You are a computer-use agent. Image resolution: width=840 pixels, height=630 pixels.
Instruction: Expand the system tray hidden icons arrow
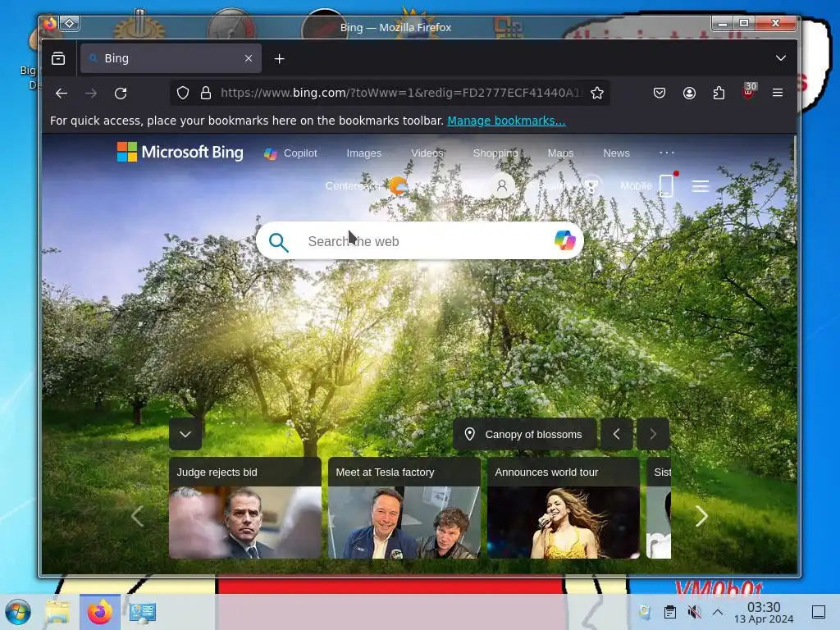pos(718,612)
